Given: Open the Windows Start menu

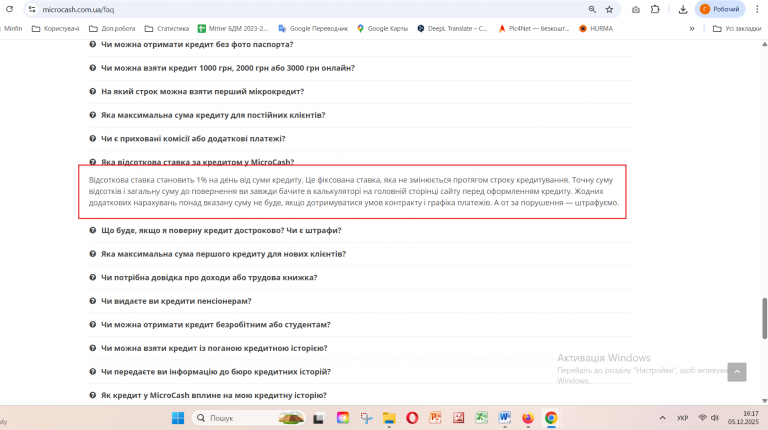Looking at the screenshot, I should click(x=178, y=418).
